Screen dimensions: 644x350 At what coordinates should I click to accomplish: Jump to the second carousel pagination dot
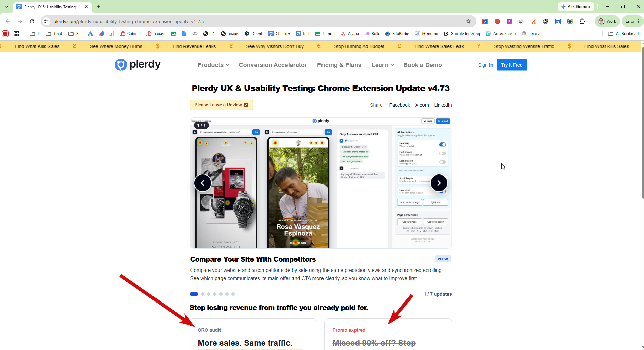point(203,294)
